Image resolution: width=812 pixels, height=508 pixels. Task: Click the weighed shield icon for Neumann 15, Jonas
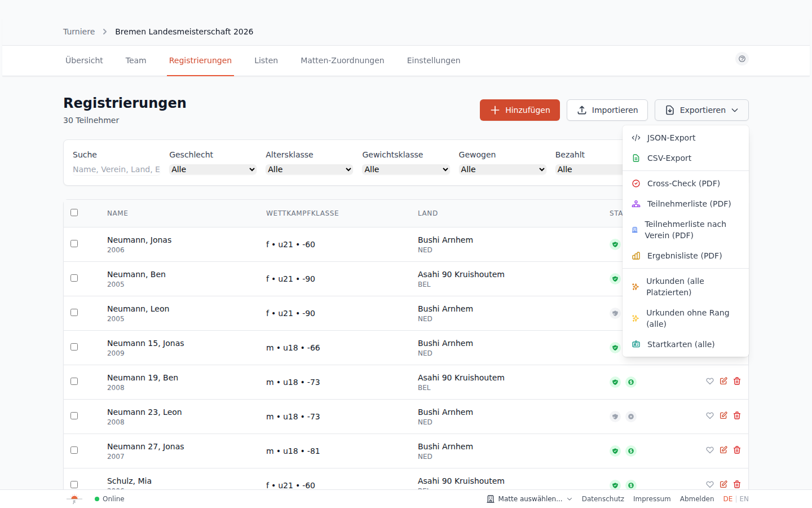click(x=615, y=348)
